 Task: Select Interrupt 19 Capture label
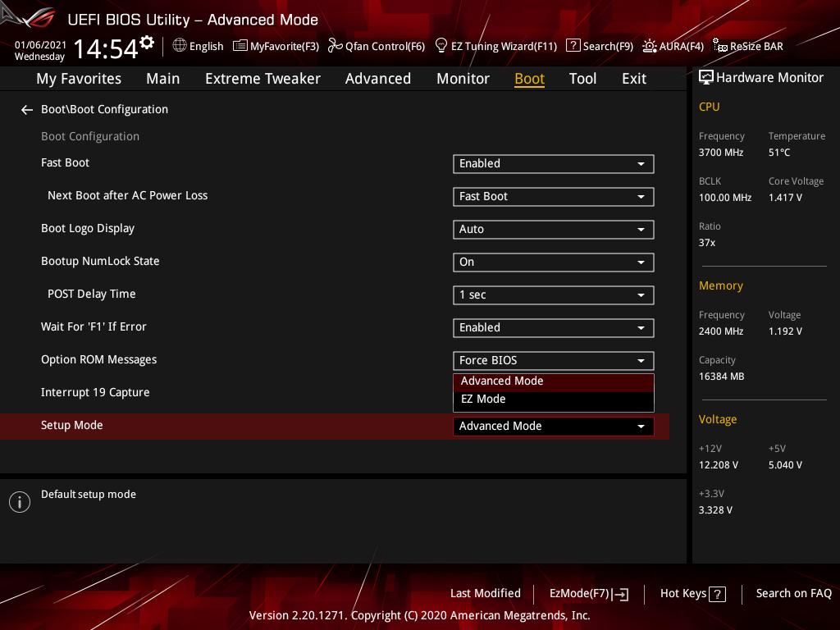(x=95, y=393)
